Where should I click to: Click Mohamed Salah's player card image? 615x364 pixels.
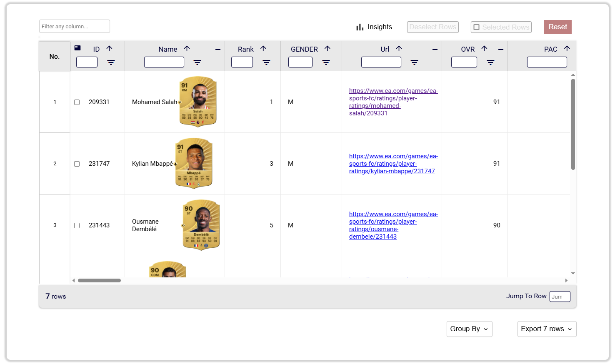coord(198,102)
